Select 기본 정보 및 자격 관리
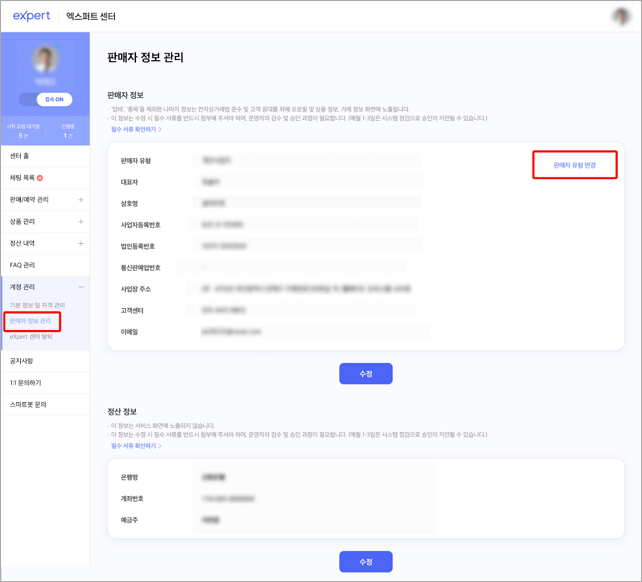The image size is (642, 582). click(37, 304)
